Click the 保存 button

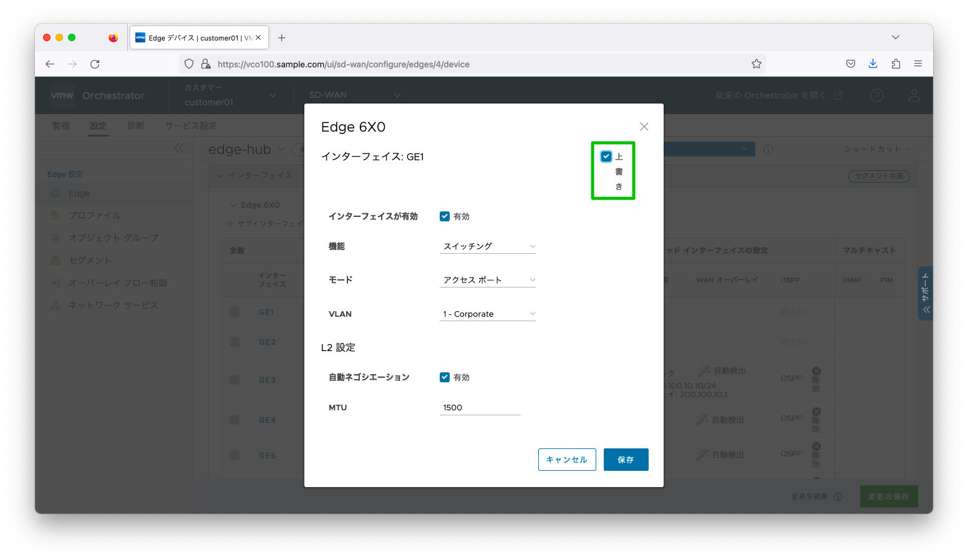point(626,460)
